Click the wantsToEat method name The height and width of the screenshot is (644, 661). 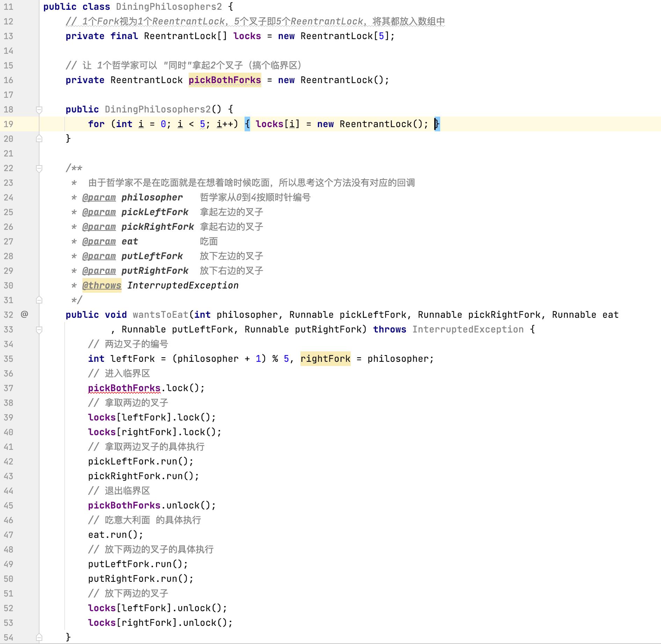click(160, 315)
